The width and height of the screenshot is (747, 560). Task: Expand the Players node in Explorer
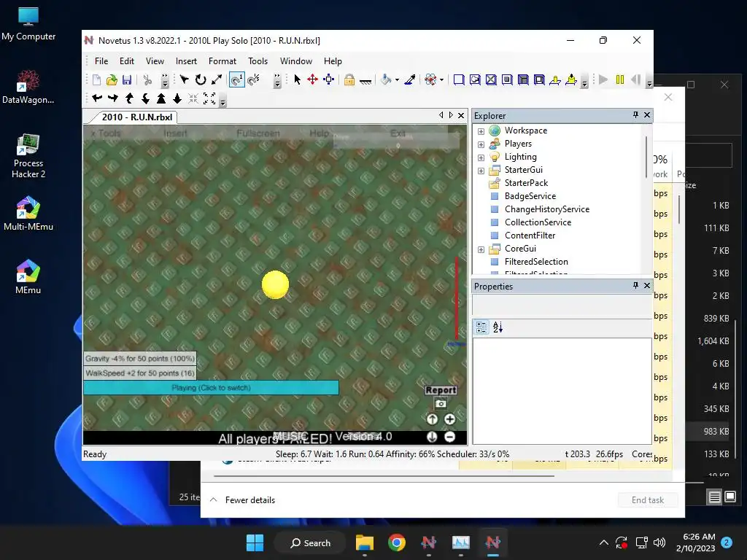pos(481,144)
